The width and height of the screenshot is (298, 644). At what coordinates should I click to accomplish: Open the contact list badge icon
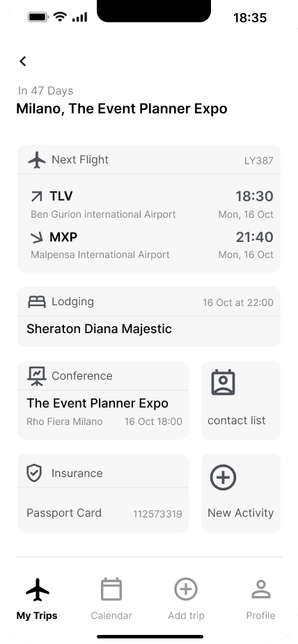tap(223, 383)
